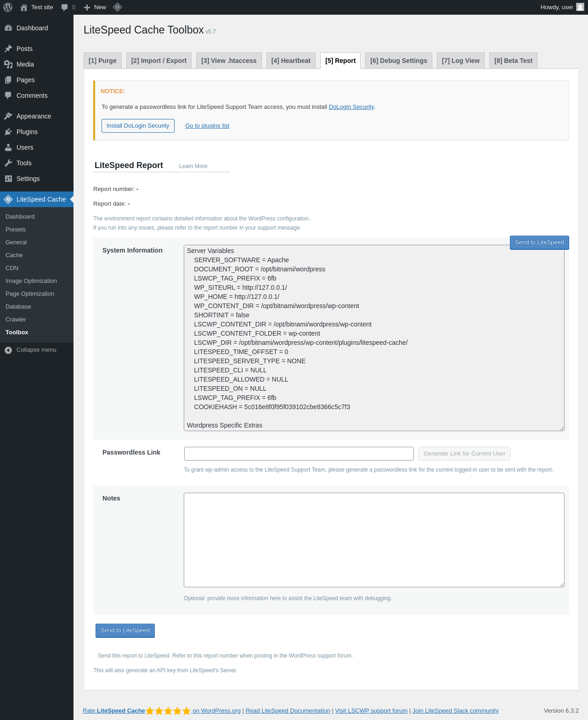Click the Media library icon
Image resolution: width=588 pixels, height=720 pixels.
8,64
